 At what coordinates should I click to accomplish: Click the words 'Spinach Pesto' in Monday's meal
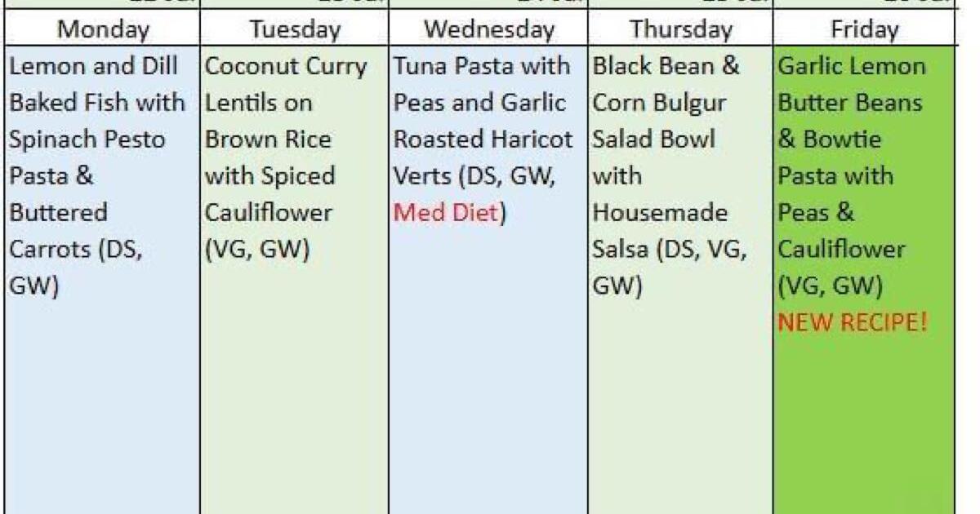click(87, 140)
